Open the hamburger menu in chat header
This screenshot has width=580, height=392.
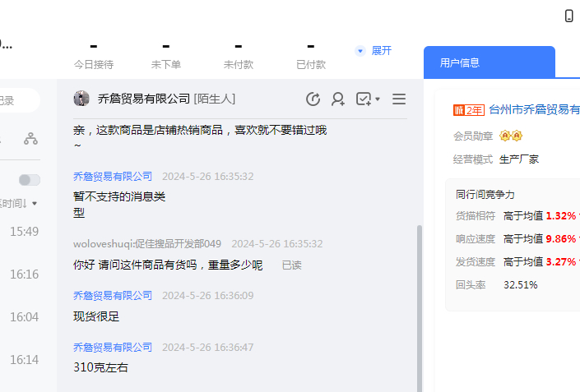pyautogui.click(x=399, y=99)
